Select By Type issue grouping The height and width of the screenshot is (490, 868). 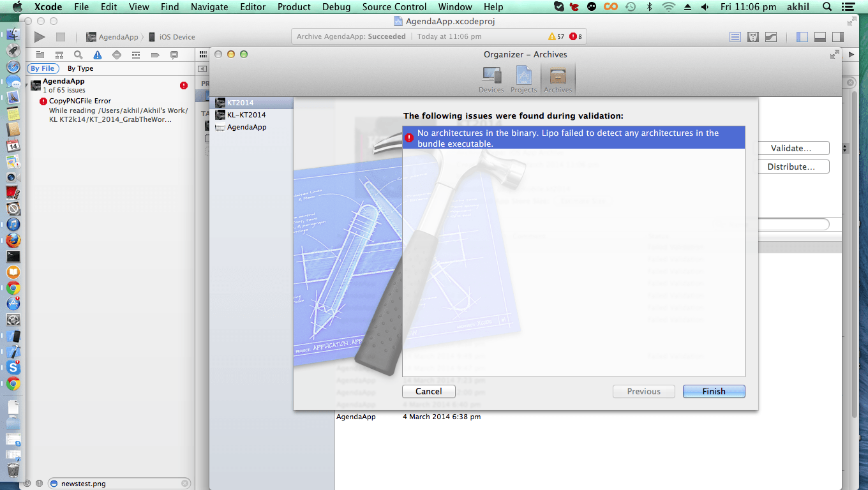coord(80,68)
